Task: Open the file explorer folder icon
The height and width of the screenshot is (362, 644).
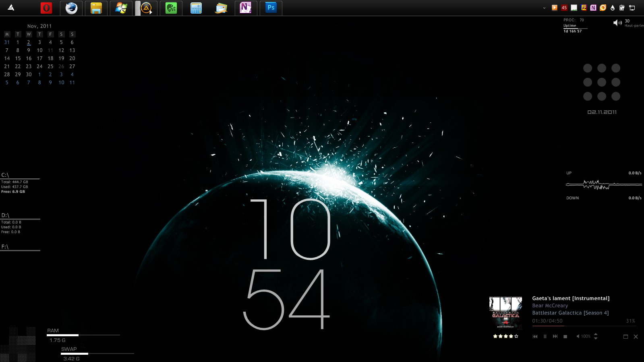Action: click(96, 8)
